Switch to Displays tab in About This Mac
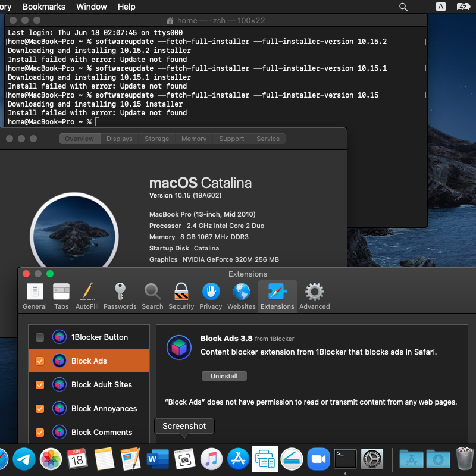This screenshot has width=476, height=476. tap(120, 139)
